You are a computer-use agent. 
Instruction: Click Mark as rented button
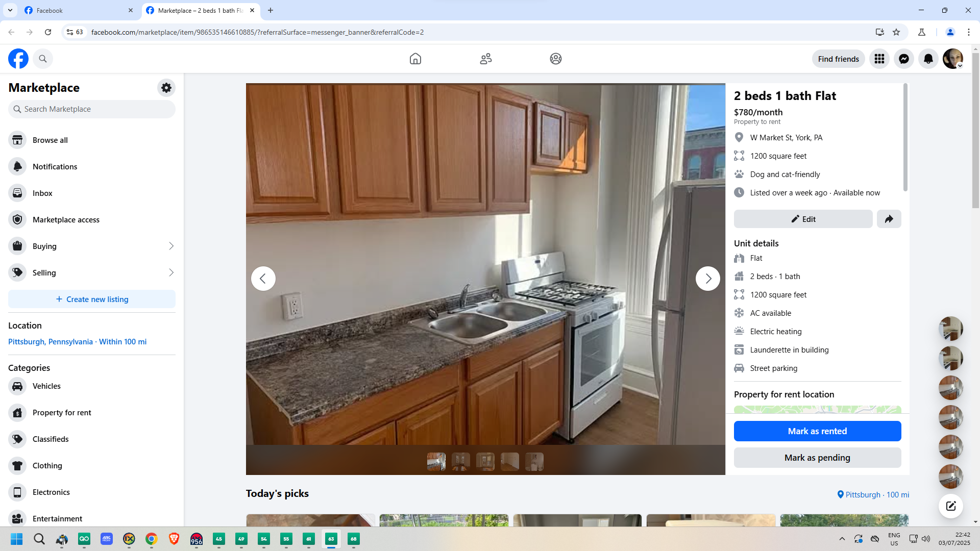click(x=817, y=431)
